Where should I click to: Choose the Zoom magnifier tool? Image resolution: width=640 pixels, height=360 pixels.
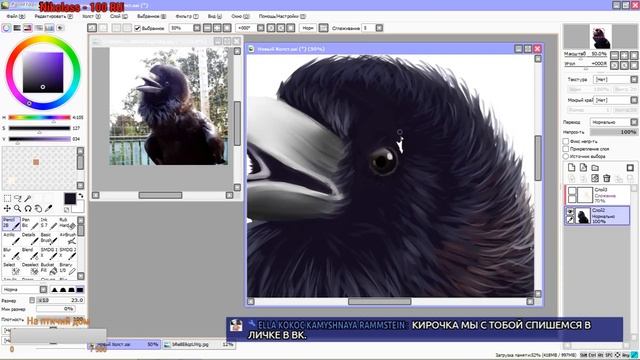[18, 209]
